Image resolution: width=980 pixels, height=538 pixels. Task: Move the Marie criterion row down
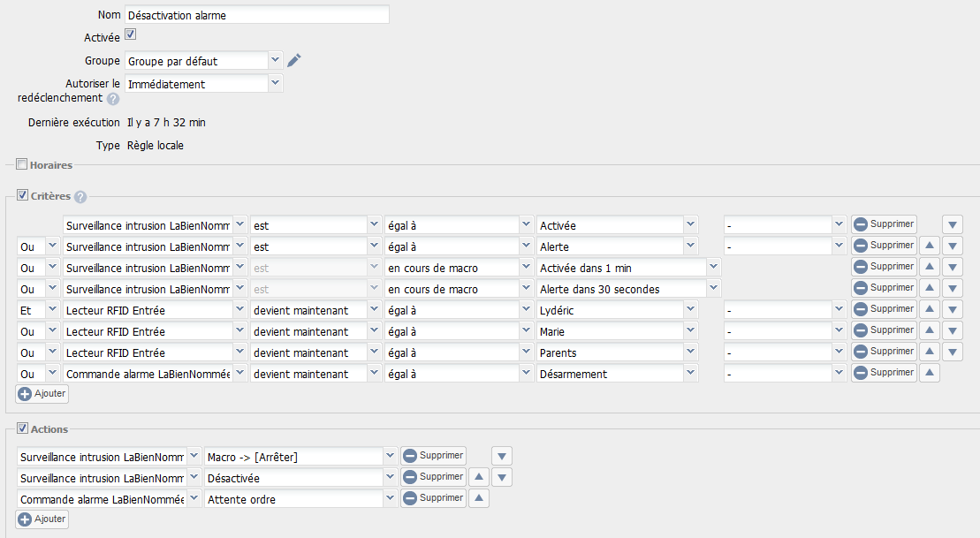[x=952, y=330]
